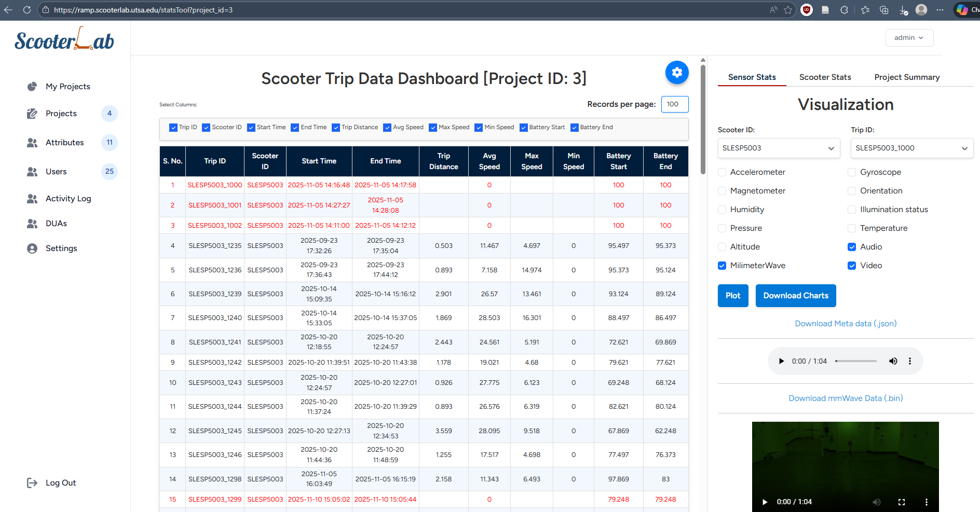Download Meta data as JSON
Image resolution: width=980 pixels, height=512 pixels.
(845, 323)
